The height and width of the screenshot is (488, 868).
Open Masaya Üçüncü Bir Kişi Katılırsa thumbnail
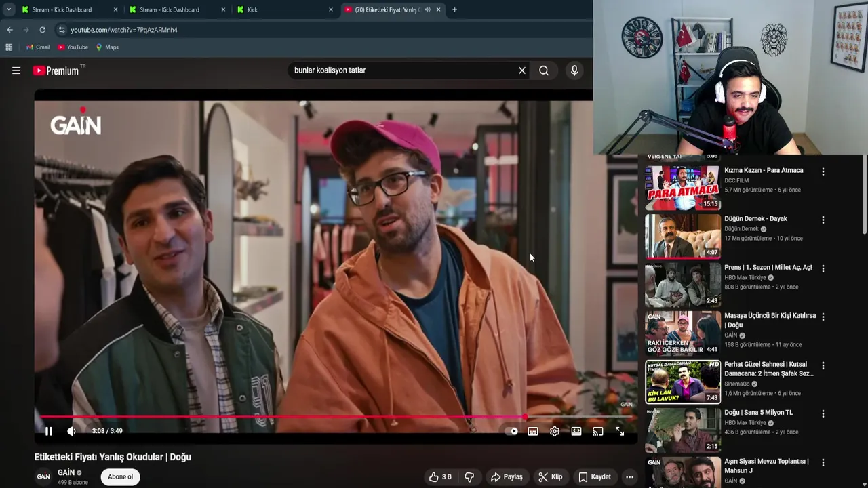[x=683, y=333]
